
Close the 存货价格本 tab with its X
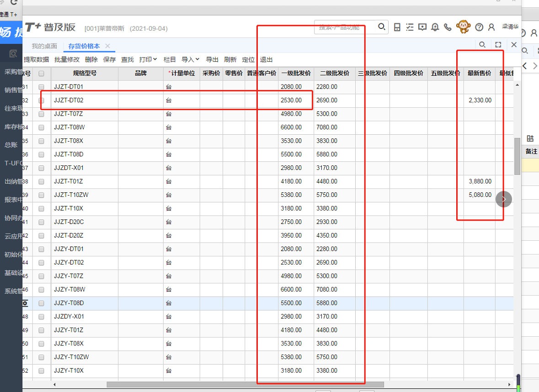[x=107, y=46]
